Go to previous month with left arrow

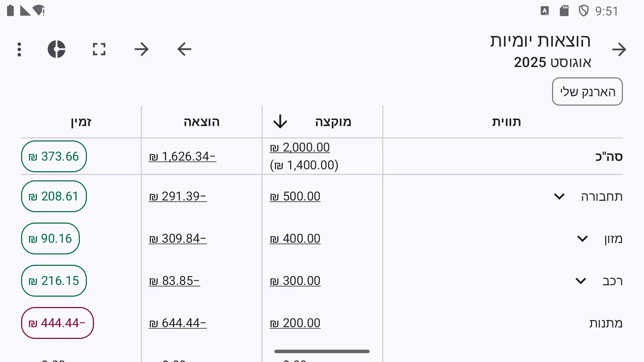(x=184, y=49)
